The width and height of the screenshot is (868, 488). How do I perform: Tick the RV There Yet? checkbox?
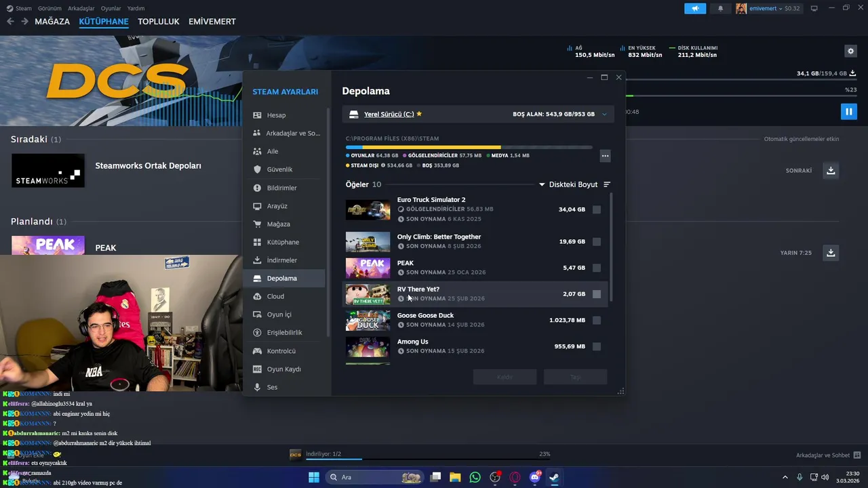(597, 294)
